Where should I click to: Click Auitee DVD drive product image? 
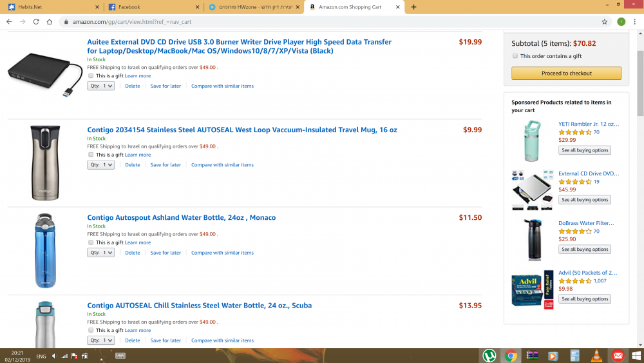45,75
